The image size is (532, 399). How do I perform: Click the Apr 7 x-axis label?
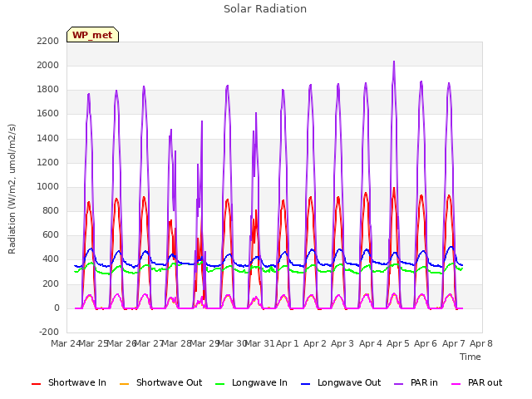(x=454, y=343)
